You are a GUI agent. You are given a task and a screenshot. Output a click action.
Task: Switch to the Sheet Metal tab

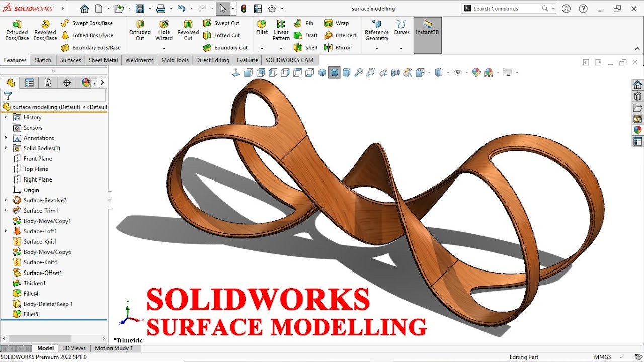click(103, 60)
